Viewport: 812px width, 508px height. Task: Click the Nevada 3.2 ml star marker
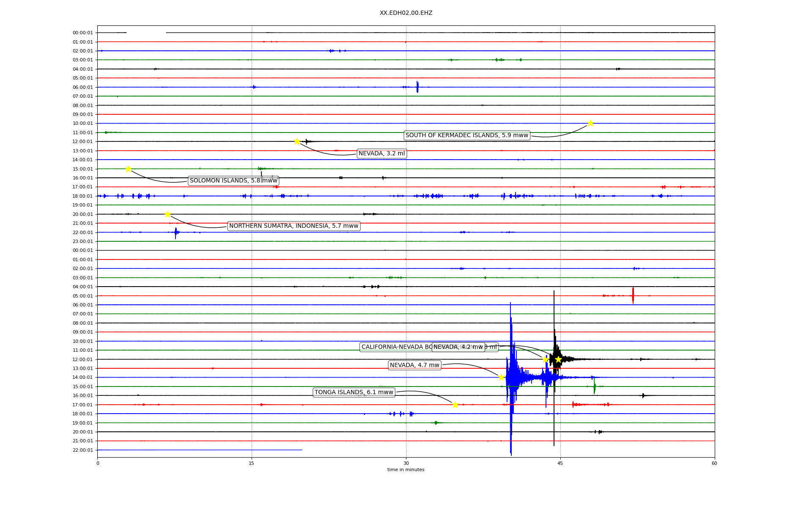coord(297,141)
